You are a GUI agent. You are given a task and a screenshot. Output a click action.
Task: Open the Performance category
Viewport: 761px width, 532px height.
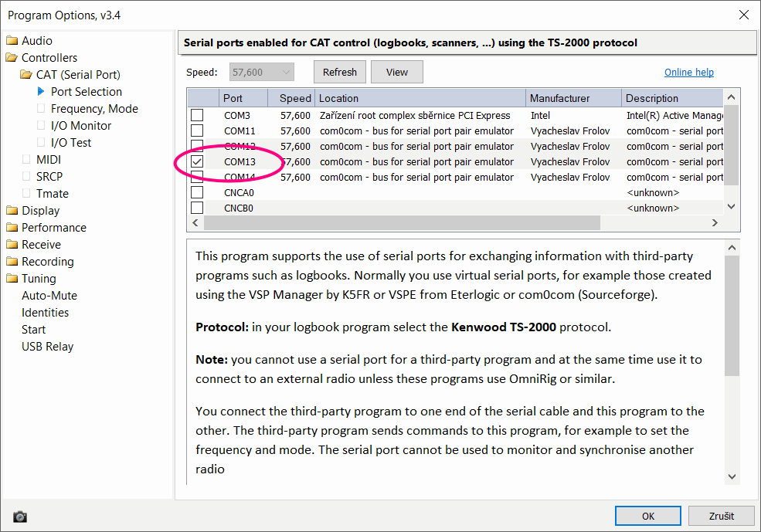click(54, 228)
